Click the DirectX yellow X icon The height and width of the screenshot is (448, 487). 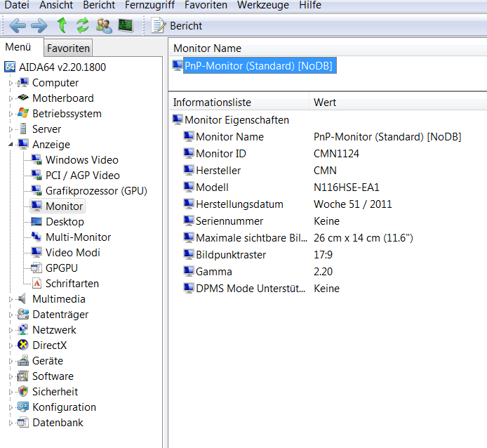[23, 345]
